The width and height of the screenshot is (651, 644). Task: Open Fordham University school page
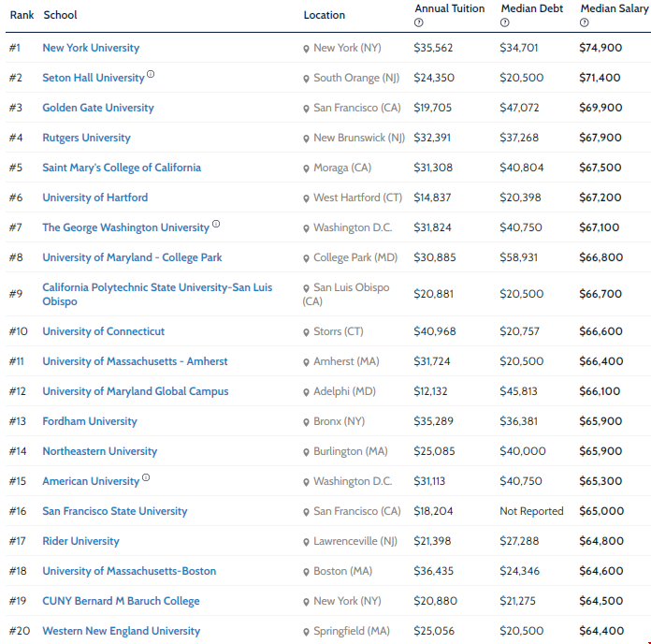point(90,421)
